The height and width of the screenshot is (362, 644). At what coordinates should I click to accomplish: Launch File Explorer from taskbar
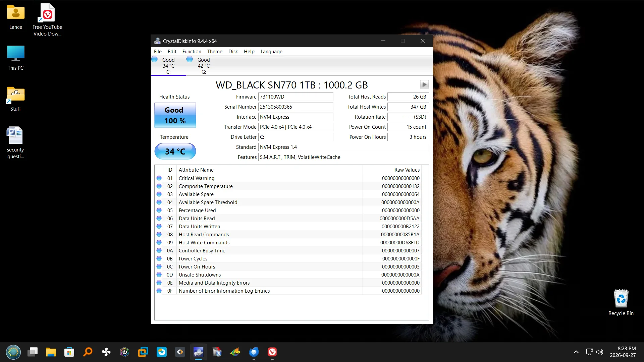tap(51, 352)
